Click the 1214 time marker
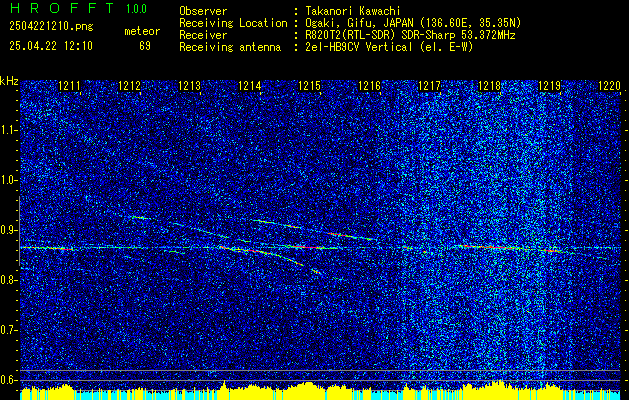The width and height of the screenshot is (629, 400). [x=250, y=85]
